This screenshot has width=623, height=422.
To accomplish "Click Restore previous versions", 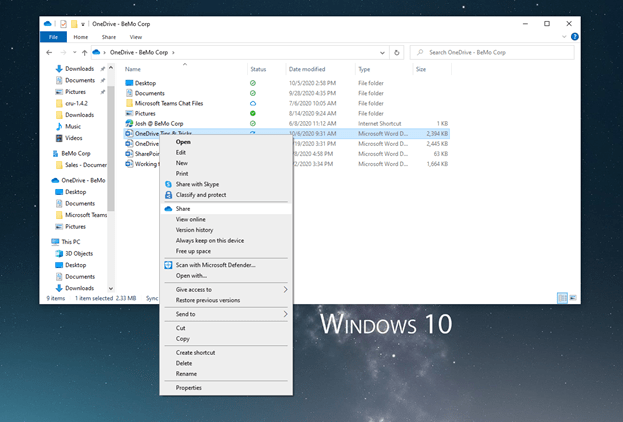I will [226, 300].
